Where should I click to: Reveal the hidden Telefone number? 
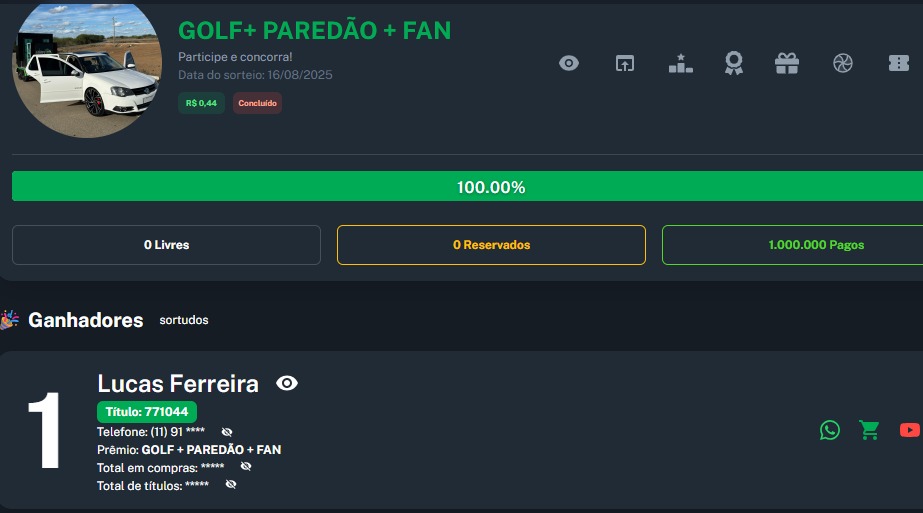coord(227,432)
